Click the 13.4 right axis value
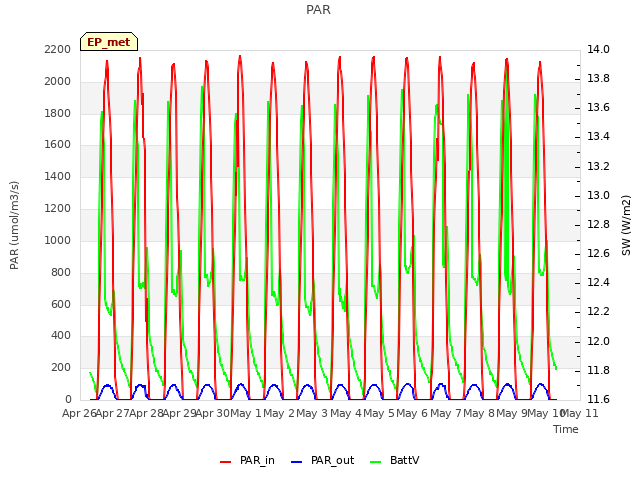 tap(598, 137)
